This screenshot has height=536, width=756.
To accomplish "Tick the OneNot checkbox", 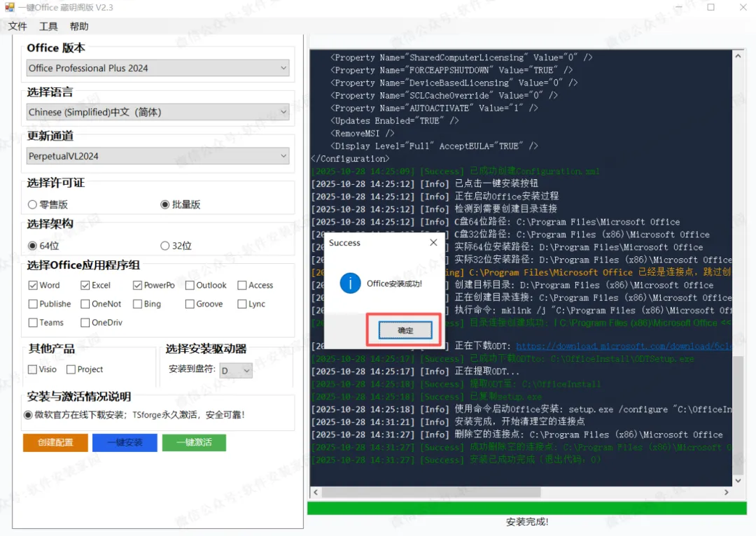I will 85,304.
